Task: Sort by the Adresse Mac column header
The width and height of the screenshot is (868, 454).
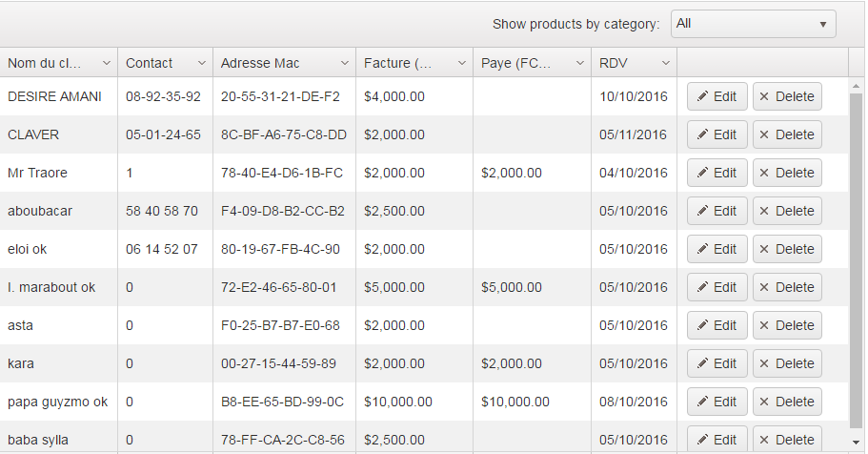Action: pyautogui.click(x=260, y=63)
